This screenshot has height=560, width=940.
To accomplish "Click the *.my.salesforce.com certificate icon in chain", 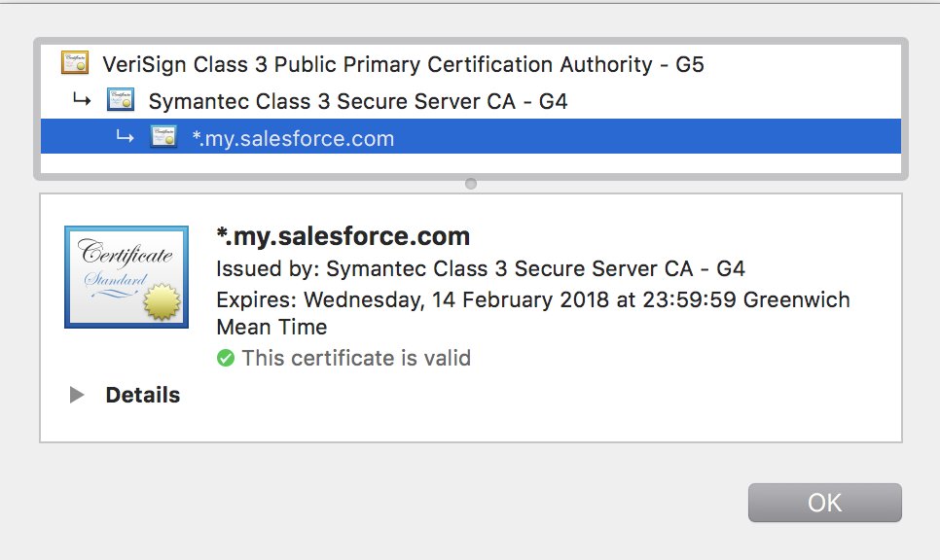I will (x=163, y=136).
